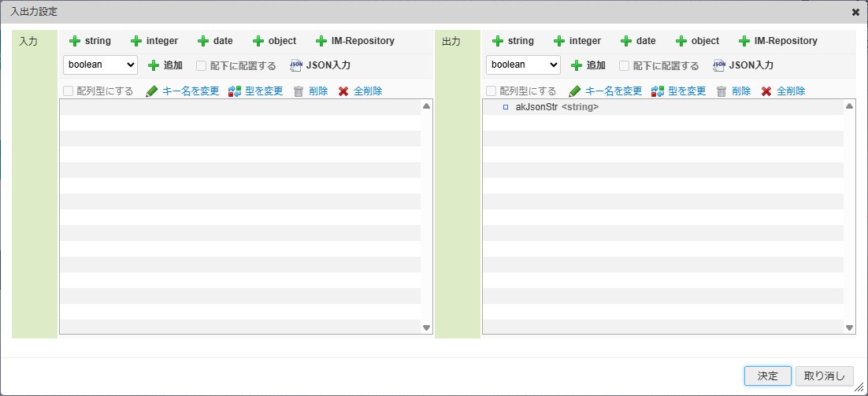Toggle 配列型にする checkbox in 出力 panel

tap(491, 91)
